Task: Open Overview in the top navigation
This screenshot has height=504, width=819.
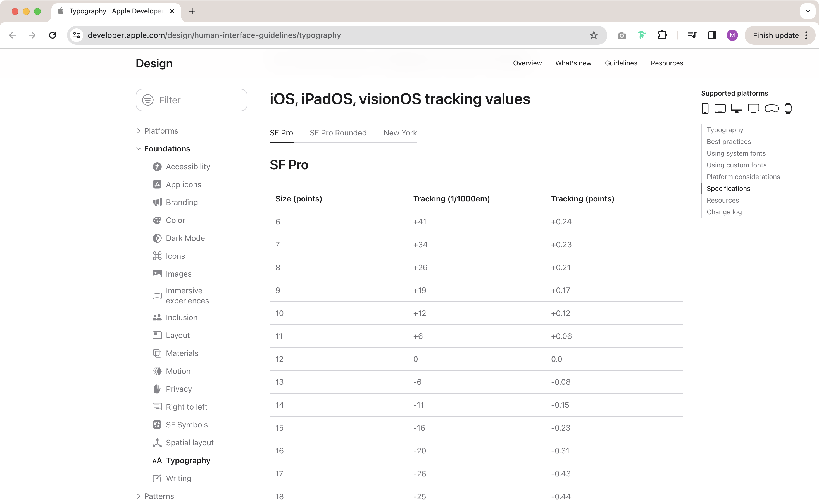Action: pos(527,63)
